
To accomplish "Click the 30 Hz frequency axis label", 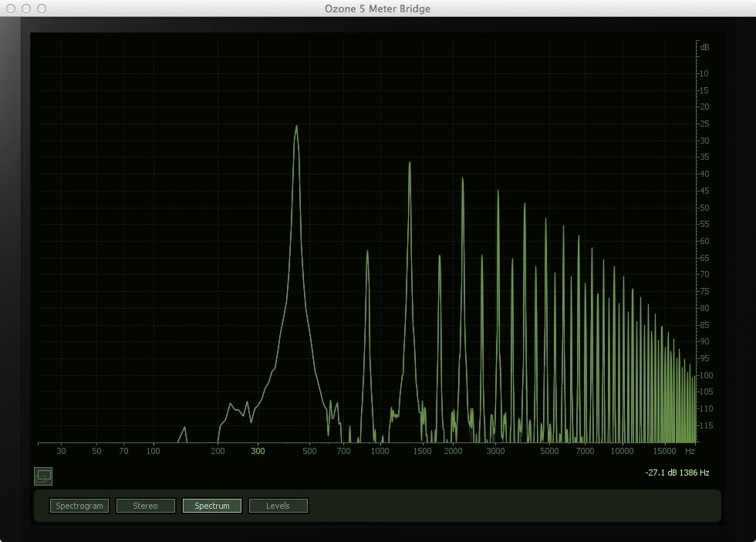I will click(x=61, y=451).
